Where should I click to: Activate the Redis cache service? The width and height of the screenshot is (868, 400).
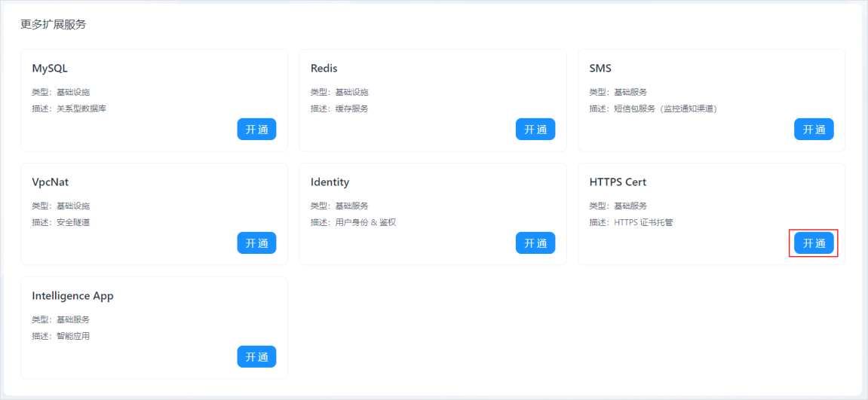535,130
